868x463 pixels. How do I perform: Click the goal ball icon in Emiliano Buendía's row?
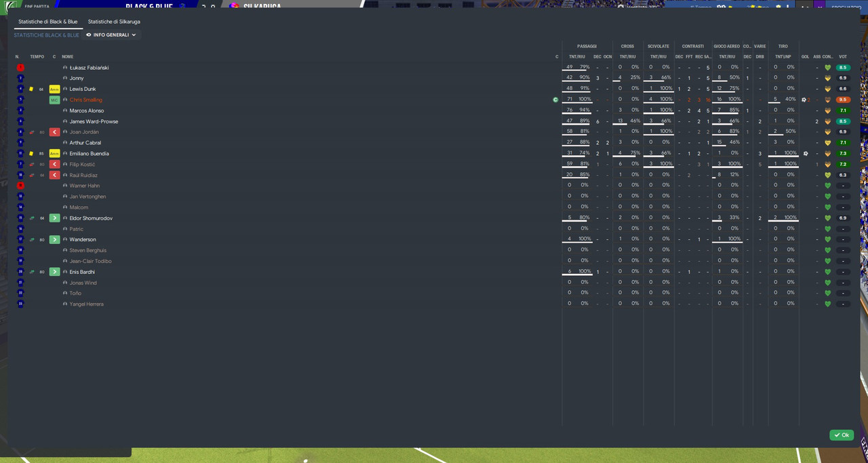pos(806,154)
